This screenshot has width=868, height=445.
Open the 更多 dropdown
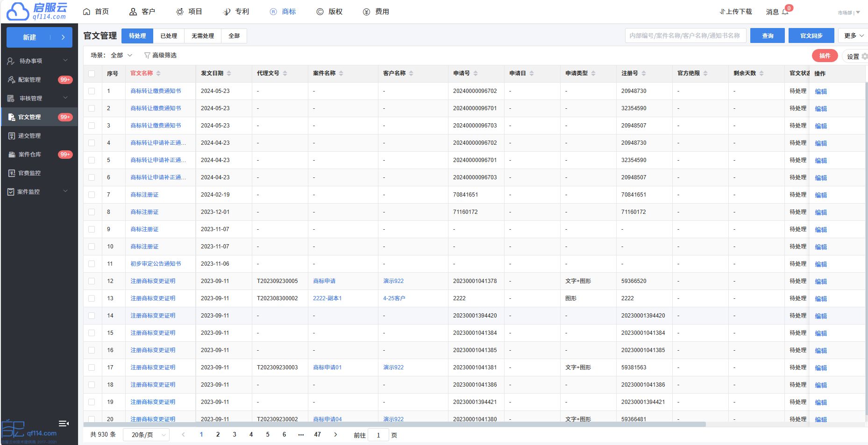pyautogui.click(x=853, y=35)
